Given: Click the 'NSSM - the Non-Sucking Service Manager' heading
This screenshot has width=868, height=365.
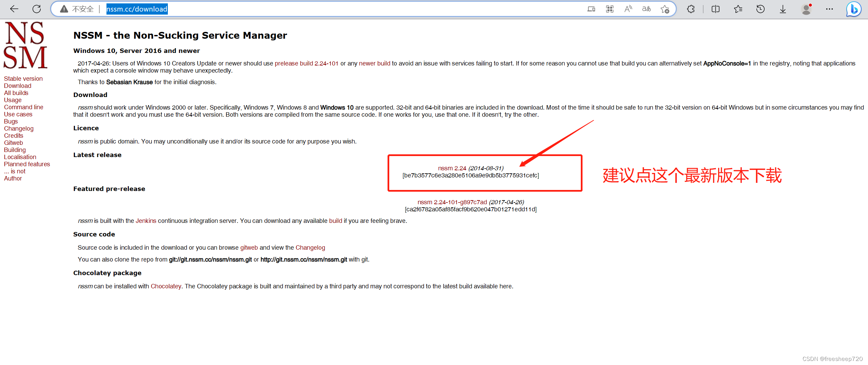Looking at the screenshot, I should click(180, 35).
